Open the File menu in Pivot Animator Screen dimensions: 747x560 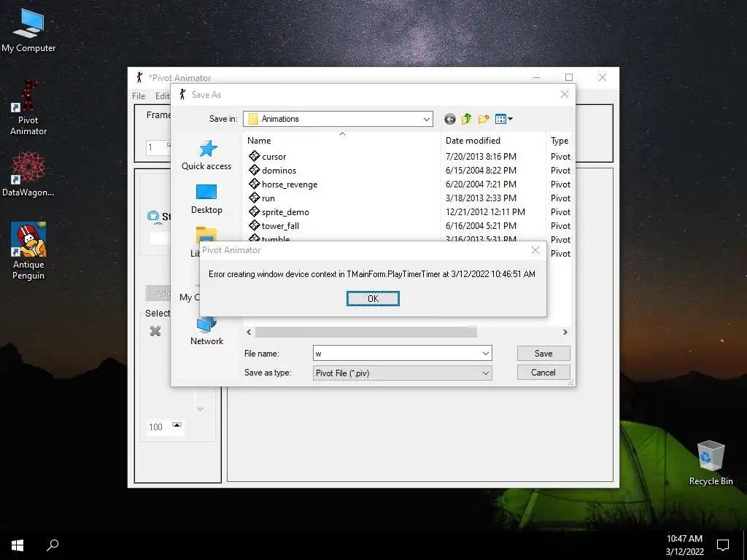[139, 96]
